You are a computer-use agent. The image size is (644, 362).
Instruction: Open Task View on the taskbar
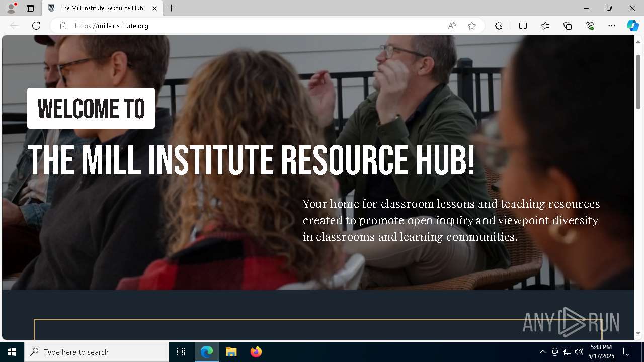click(181, 352)
